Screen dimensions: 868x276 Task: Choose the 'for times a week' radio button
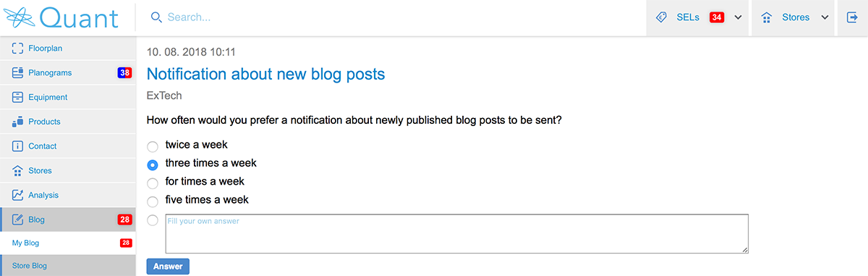point(153,183)
